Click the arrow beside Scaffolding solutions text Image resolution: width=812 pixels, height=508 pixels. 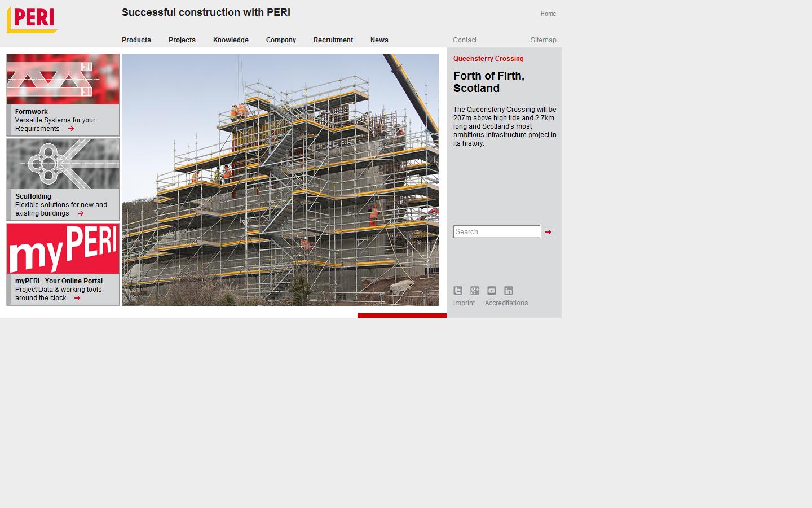[81, 213]
